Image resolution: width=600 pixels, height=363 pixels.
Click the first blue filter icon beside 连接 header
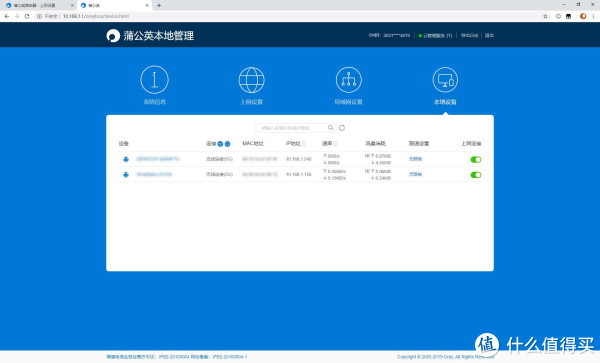[x=220, y=144]
